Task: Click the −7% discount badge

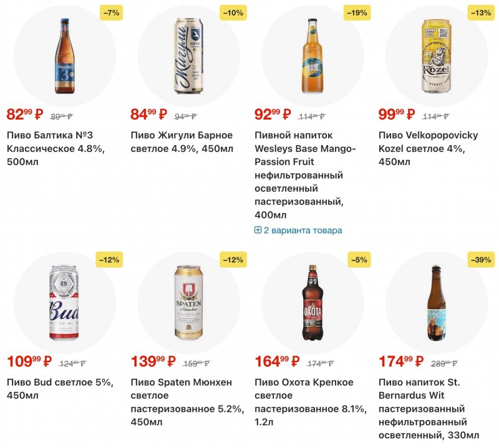Action: tap(110, 12)
